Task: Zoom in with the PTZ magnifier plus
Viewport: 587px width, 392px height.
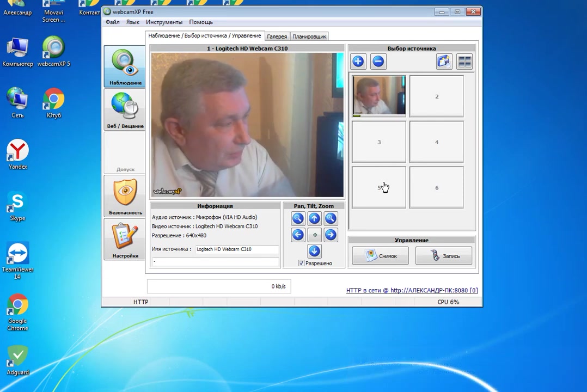Action: click(331, 218)
